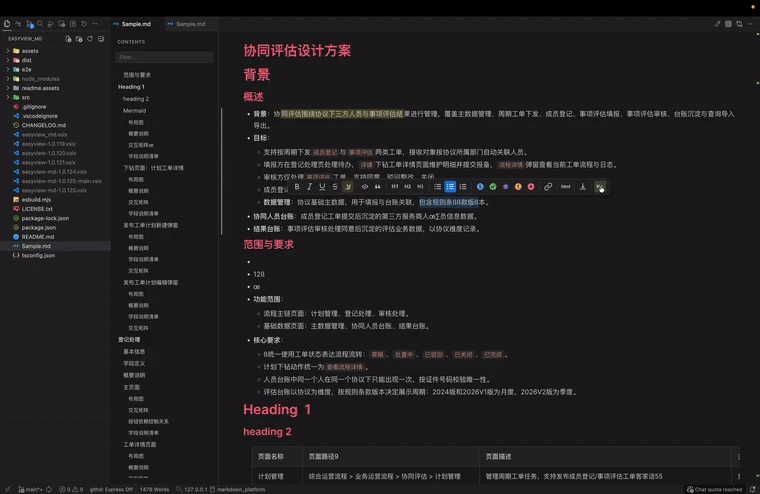This screenshot has width=760, height=494.
Task: Expand the readme.assets folder
Action: click(55, 88)
